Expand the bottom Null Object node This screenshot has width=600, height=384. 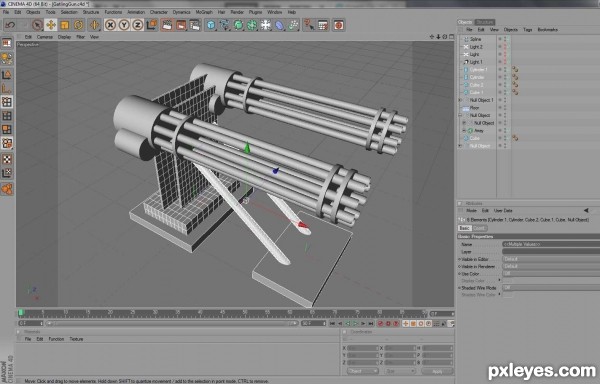point(460,146)
